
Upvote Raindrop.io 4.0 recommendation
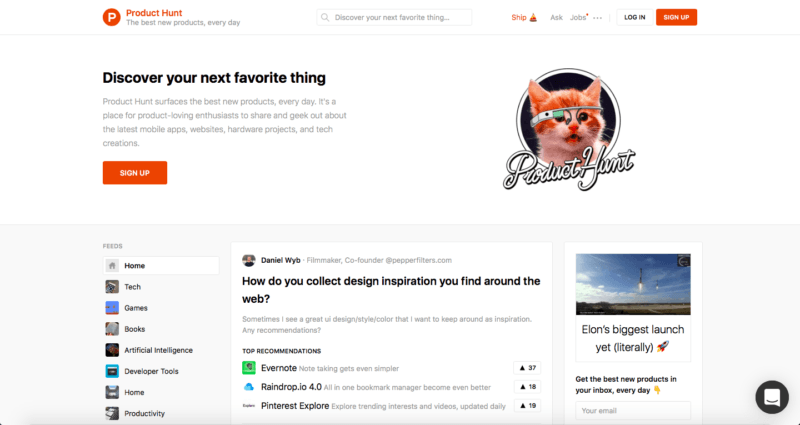527,387
